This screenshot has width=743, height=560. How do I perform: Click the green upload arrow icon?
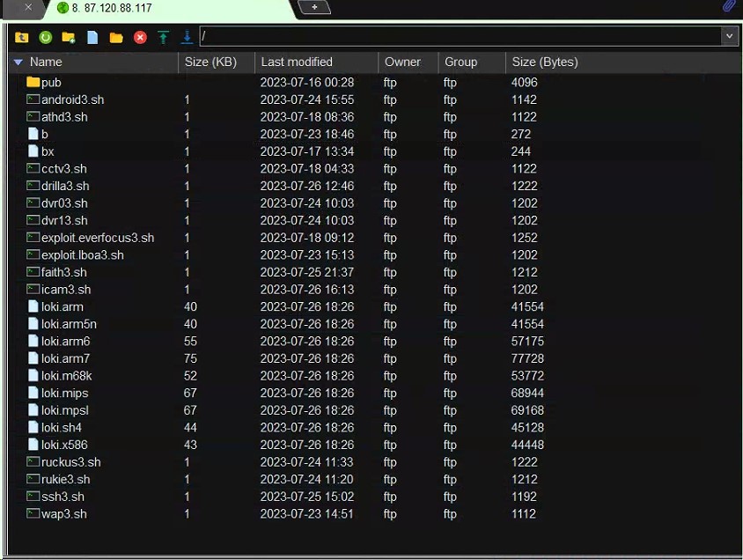coord(163,37)
